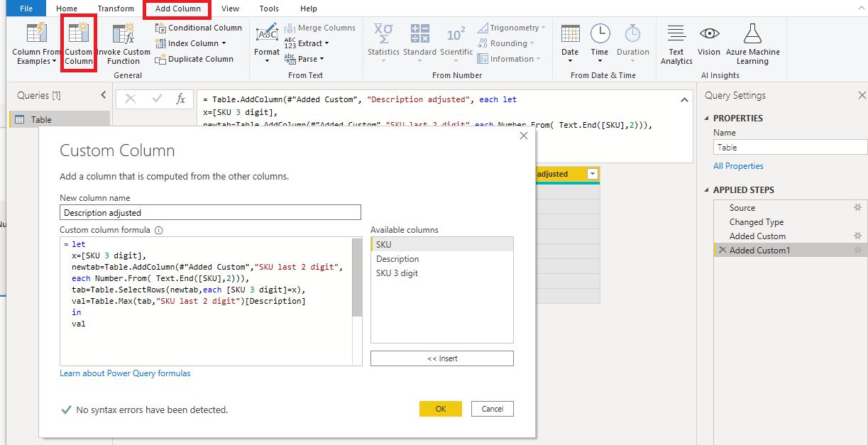Viewport: 868px width, 445px height.
Task: Delete the Added Custom1 step
Action: [x=723, y=251]
